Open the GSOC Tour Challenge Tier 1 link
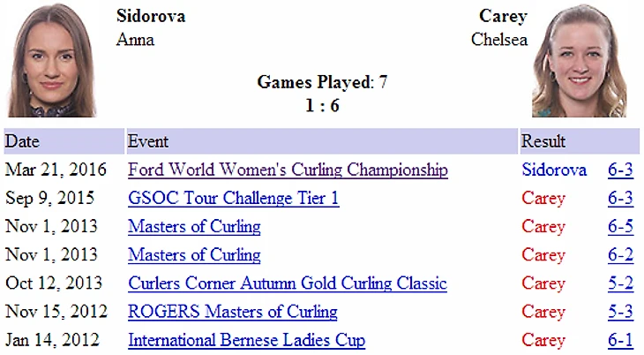This screenshot has height=355, width=644. pyautogui.click(x=233, y=199)
